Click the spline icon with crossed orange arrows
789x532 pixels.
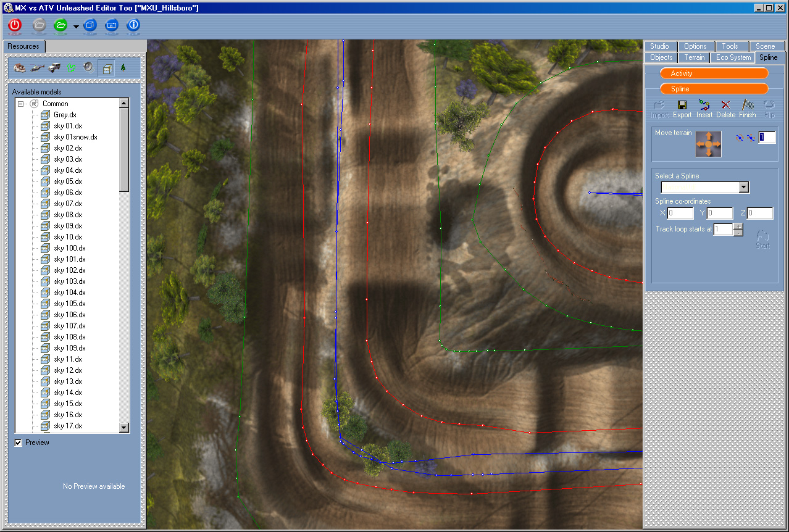(750, 138)
